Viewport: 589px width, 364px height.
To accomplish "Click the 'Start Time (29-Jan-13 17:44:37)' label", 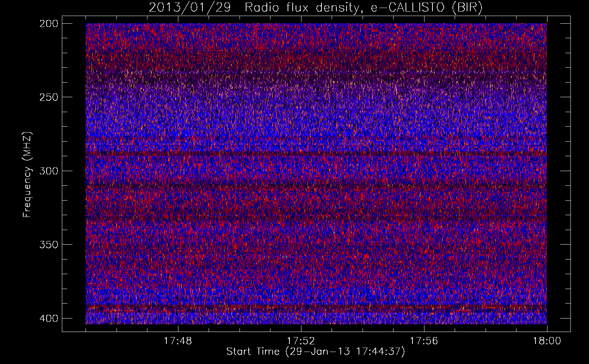I will (316, 352).
